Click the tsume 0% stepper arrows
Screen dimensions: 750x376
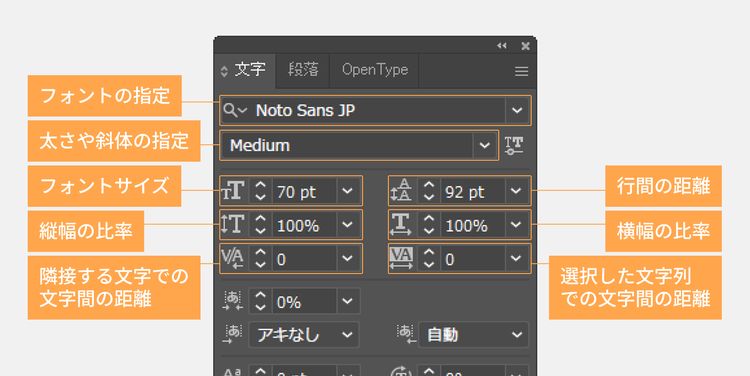point(260,301)
